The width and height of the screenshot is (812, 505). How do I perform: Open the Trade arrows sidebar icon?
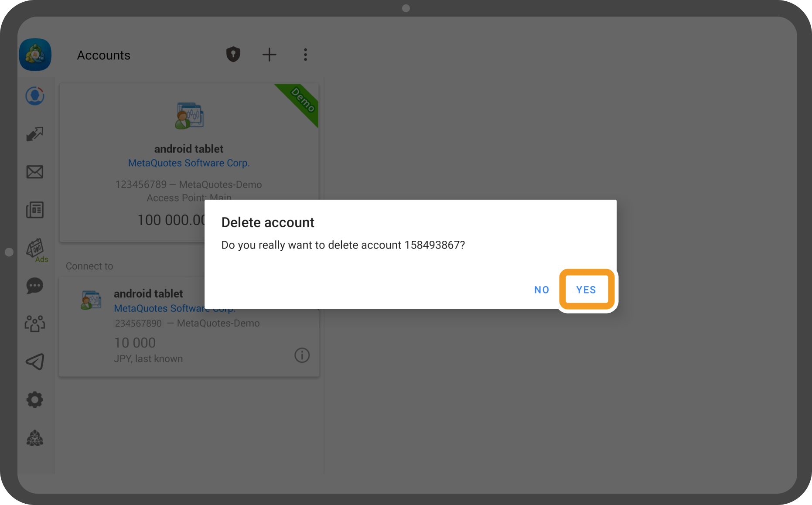click(x=35, y=134)
